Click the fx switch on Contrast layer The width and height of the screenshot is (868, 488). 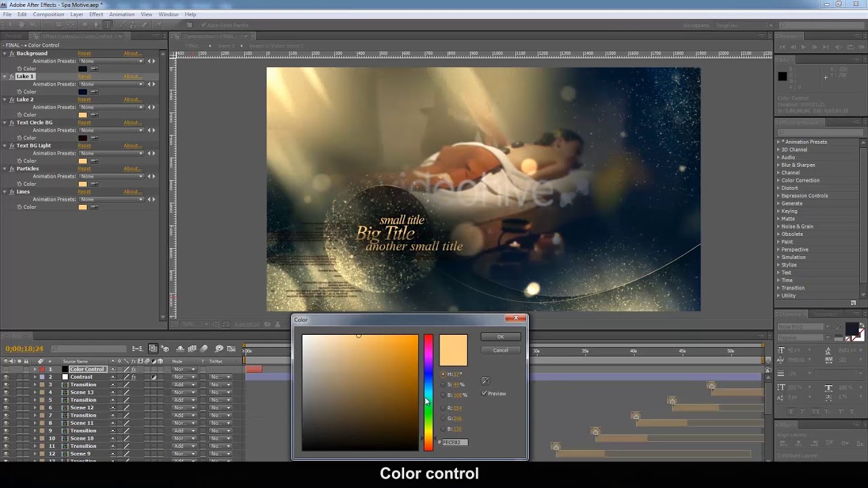coord(134,377)
